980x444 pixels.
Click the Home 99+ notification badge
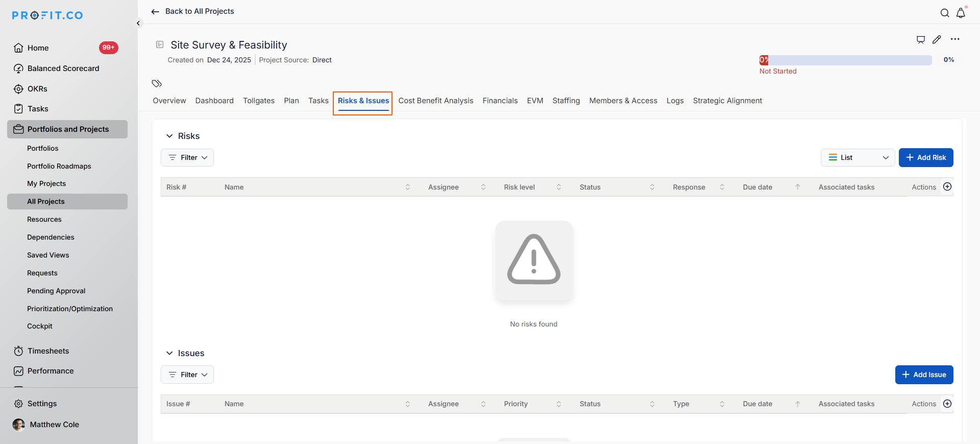(108, 48)
